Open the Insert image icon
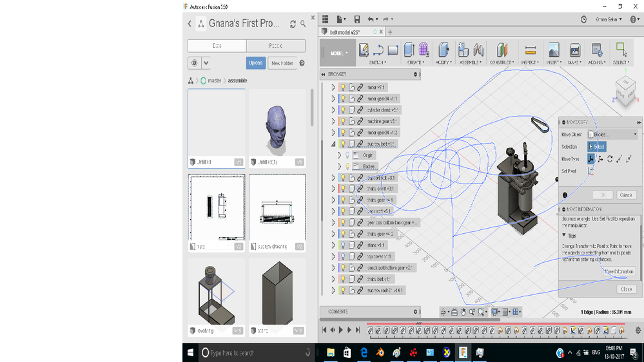Image resolution: width=644 pixels, height=362 pixels. (553, 50)
